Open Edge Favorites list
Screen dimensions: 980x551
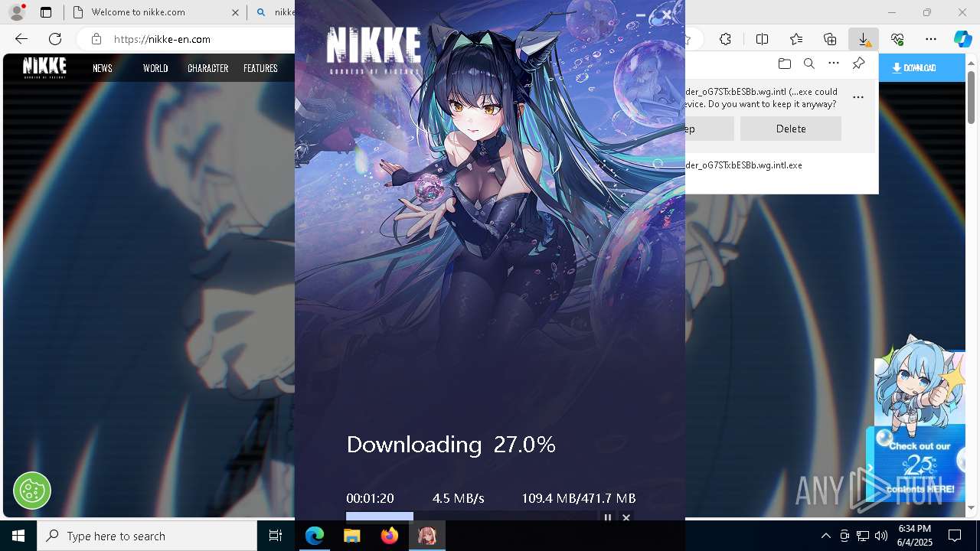(x=796, y=39)
